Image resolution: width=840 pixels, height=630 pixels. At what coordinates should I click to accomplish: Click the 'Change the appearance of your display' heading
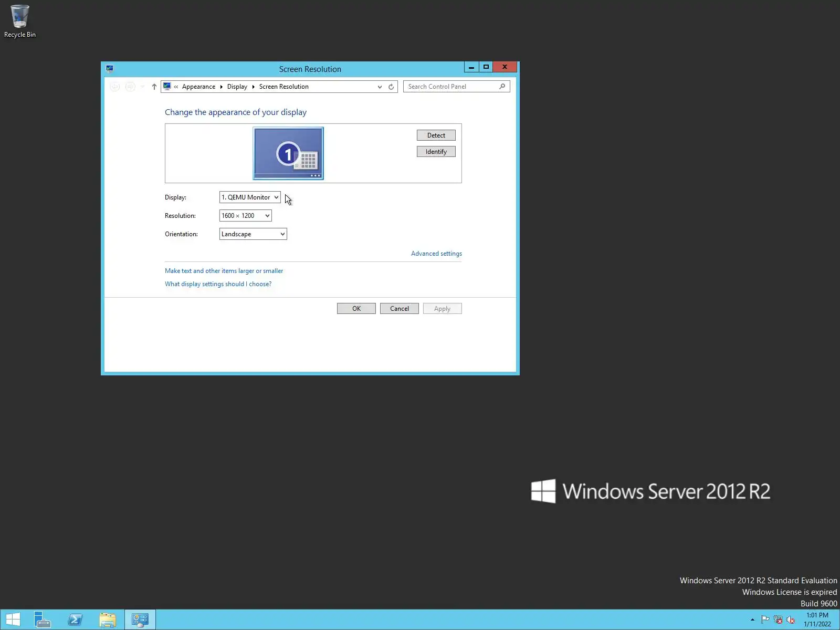236,112
